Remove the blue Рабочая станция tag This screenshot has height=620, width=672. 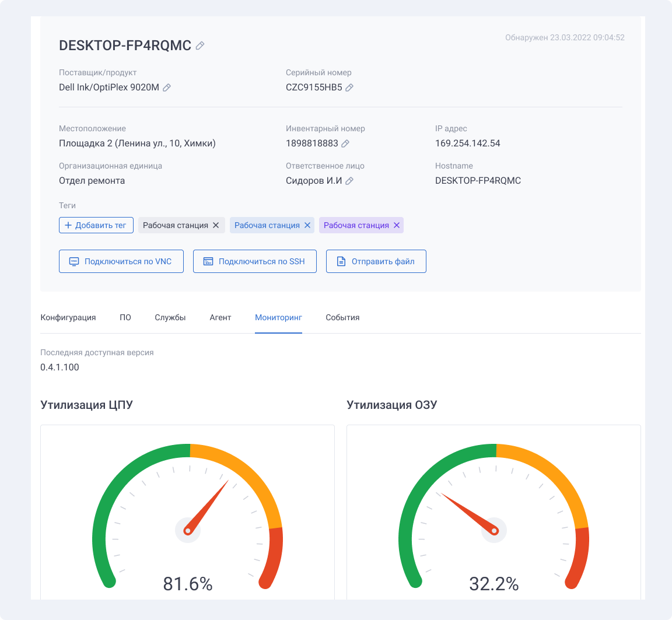307,225
